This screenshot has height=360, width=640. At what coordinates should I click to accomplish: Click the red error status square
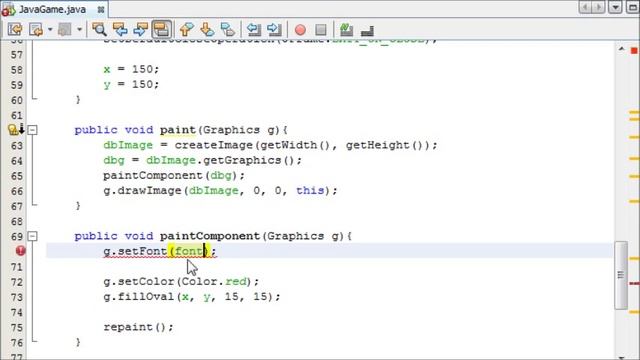tap(634, 51)
